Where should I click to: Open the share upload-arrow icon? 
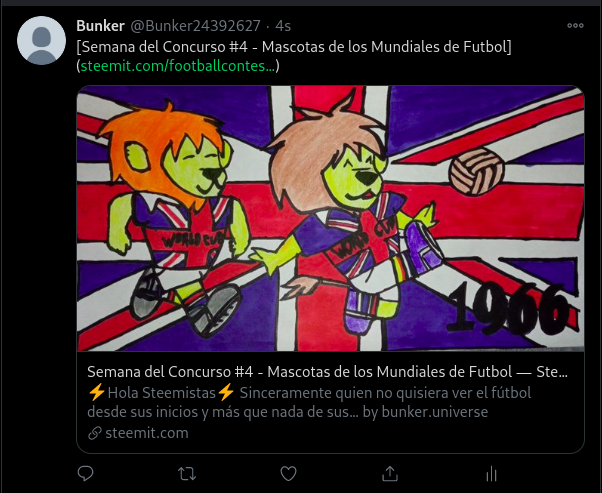tap(390, 473)
